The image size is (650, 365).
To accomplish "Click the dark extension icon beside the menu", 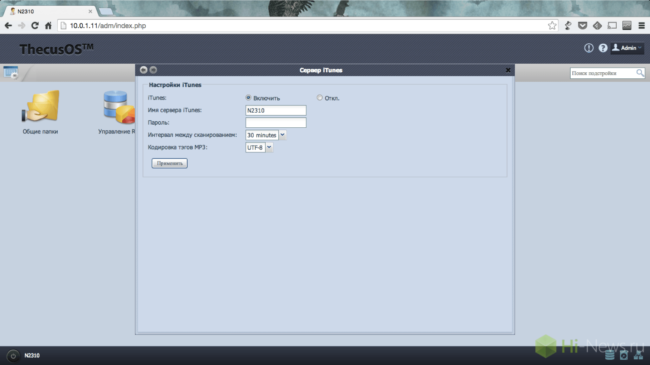I will (627, 26).
